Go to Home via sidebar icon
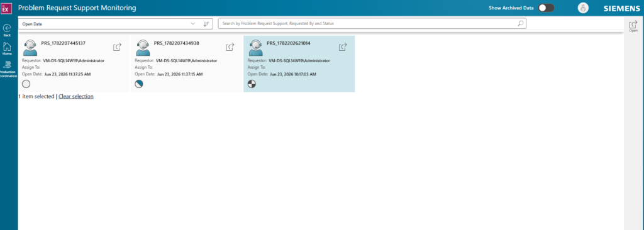Image resolution: width=644 pixels, height=230 pixels. [x=6, y=46]
